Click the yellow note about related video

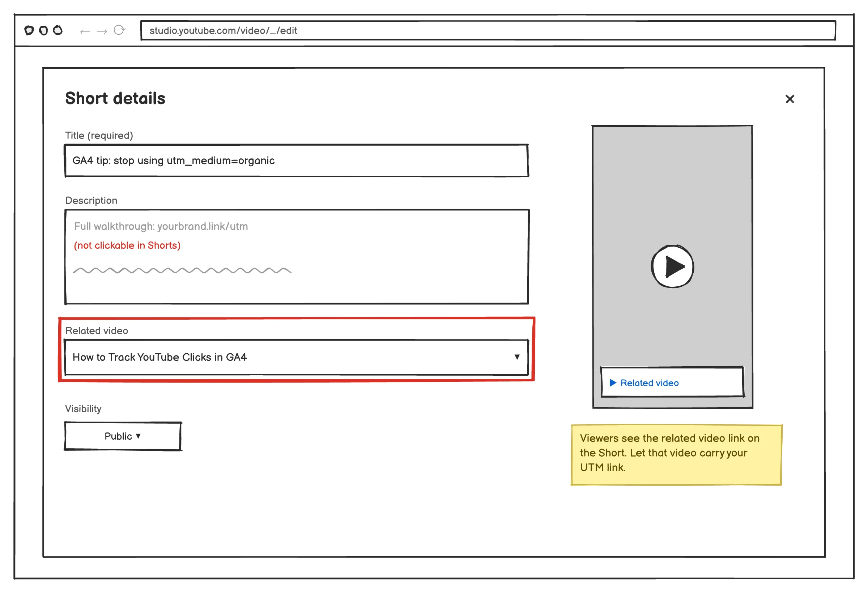(676, 455)
